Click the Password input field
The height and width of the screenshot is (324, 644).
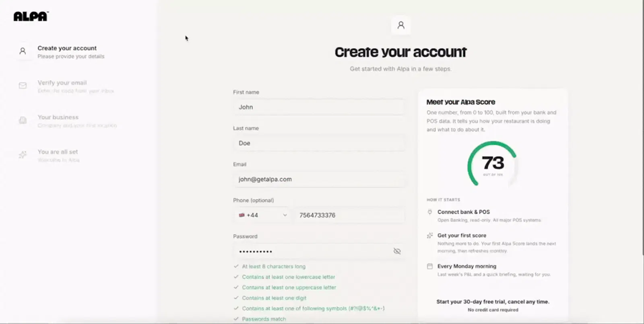(x=319, y=251)
